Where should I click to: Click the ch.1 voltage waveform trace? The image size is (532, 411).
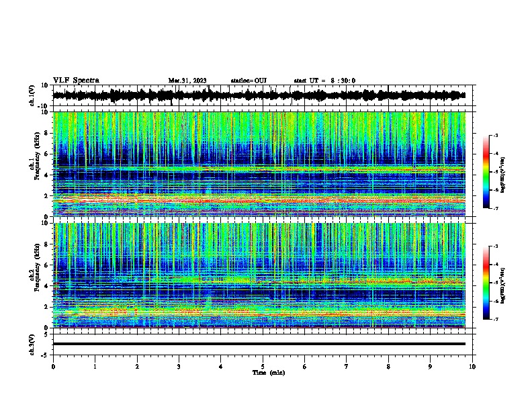click(x=259, y=95)
